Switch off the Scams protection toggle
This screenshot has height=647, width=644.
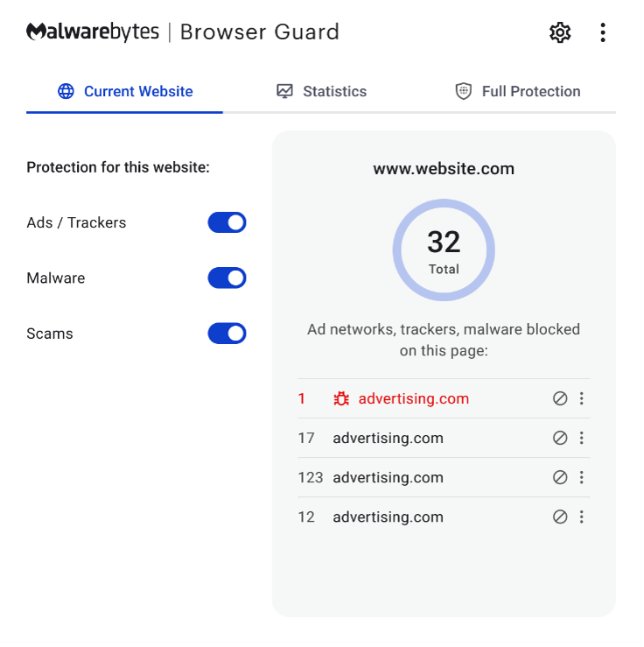[227, 334]
